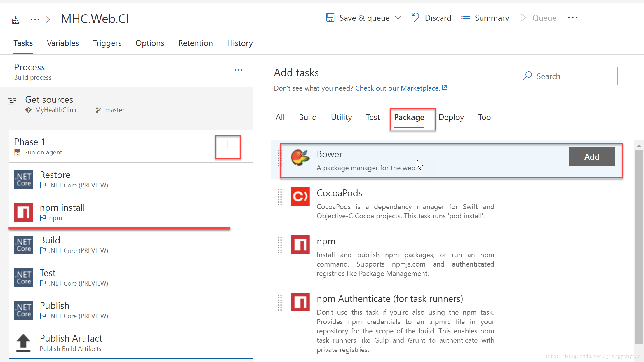Image resolution: width=644 pixels, height=362 pixels.
Task: Select the Process build process row
Action: 126,72
